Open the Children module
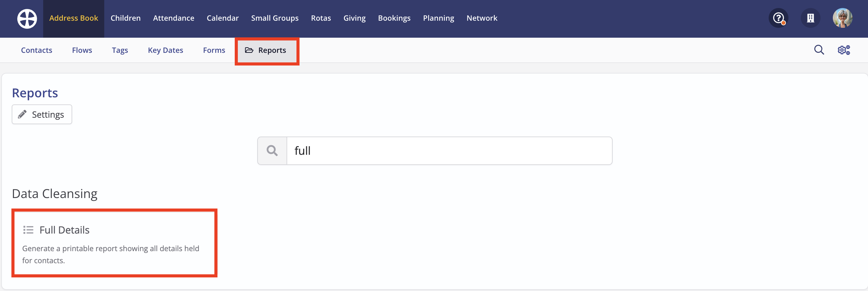The image size is (868, 291). pyautogui.click(x=125, y=18)
